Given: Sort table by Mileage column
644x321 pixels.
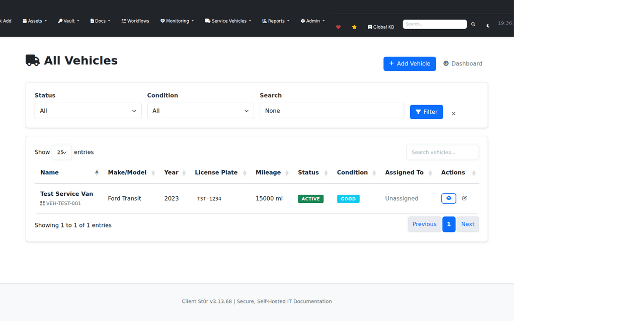Looking at the screenshot, I should click(x=272, y=173).
